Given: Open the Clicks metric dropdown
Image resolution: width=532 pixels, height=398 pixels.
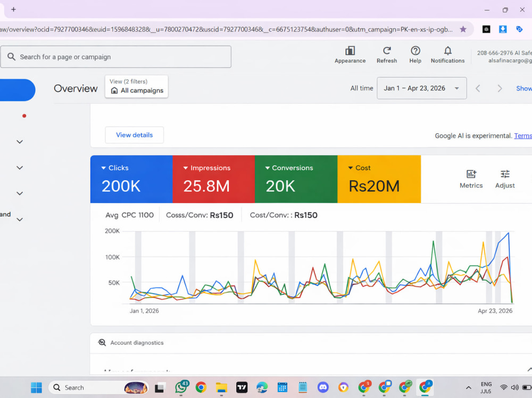Looking at the screenshot, I should coord(104,168).
